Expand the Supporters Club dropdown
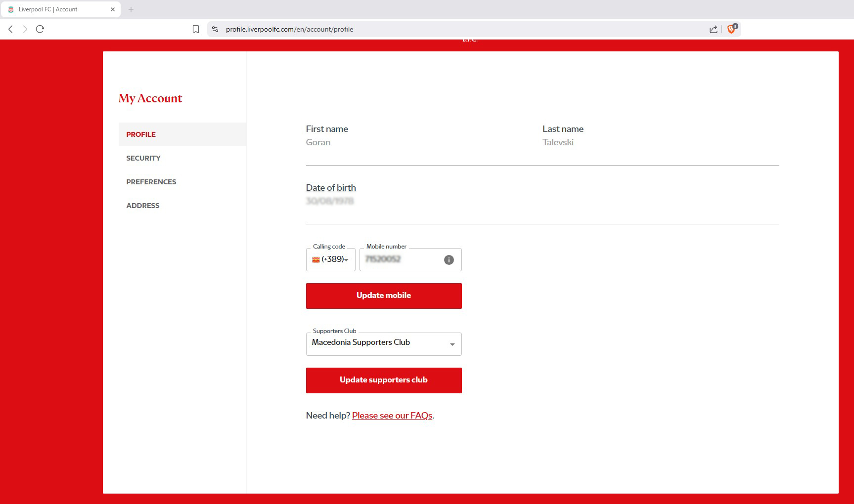The width and height of the screenshot is (854, 504). tap(384, 344)
